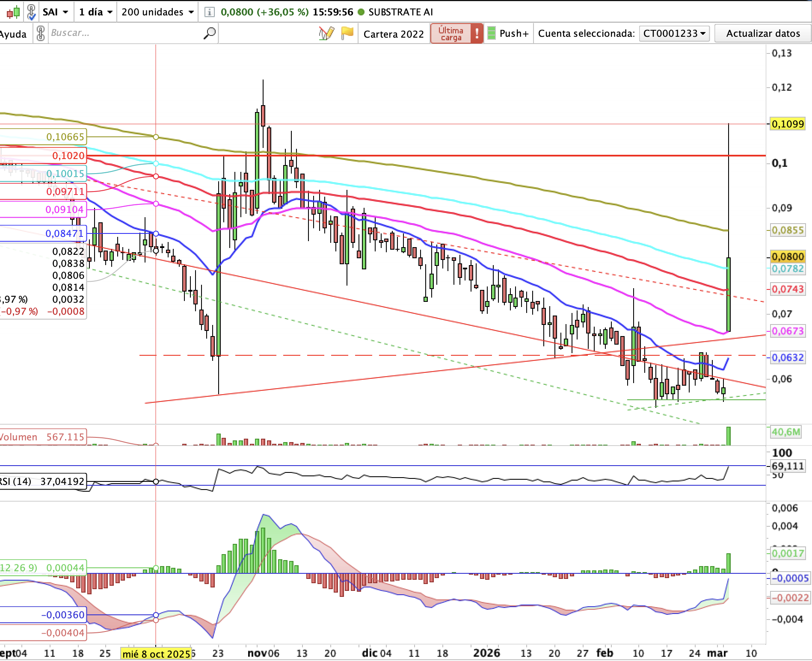The image size is (812, 661).
Task: Expand the 1 día timeframe dropdown
Action: 95,12
